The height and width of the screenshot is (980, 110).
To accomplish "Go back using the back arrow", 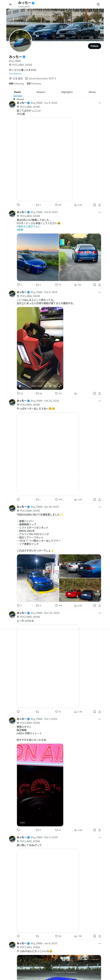I will (11, 5).
